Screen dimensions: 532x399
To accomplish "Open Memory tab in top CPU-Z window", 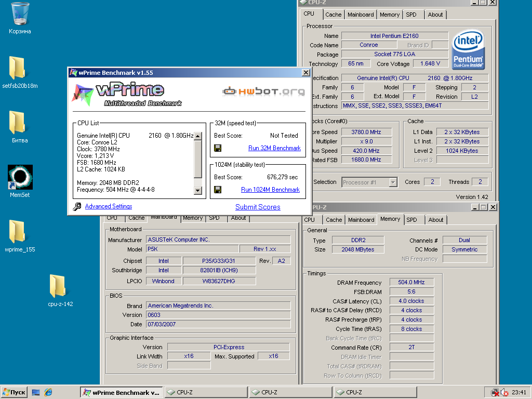I will pyautogui.click(x=390, y=15).
